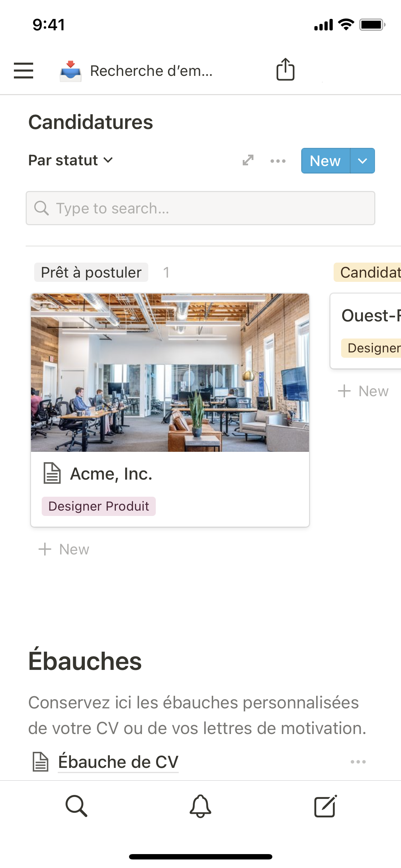Add new card under Candidature column

tap(364, 391)
